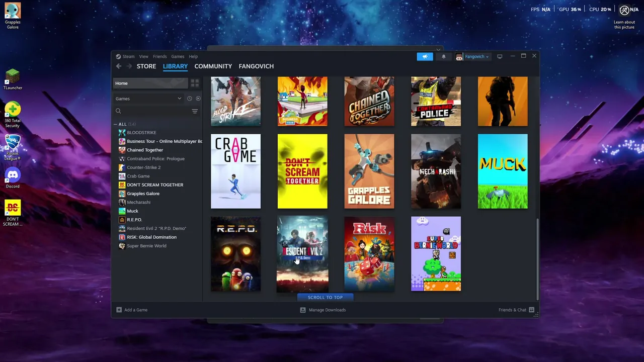The image size is (644, 362).
Task: Switch to the COMMUNITY tab
Action: (x=213, y=66)
